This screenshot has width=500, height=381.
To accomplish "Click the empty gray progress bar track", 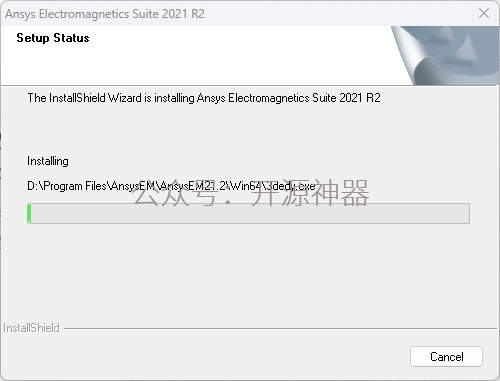I will click(250, 213).
